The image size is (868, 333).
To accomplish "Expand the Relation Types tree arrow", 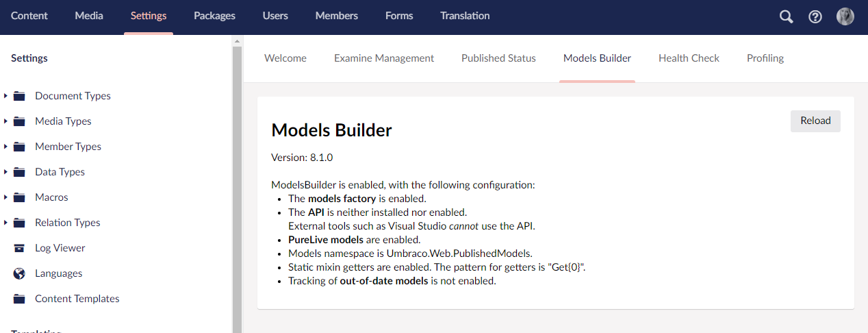I will [5, 223].
